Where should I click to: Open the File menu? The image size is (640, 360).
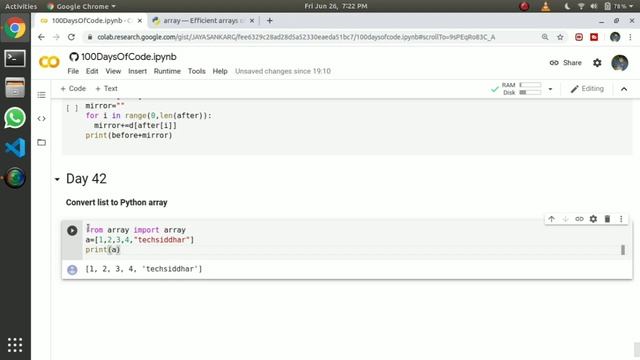[x=73, y=71]
